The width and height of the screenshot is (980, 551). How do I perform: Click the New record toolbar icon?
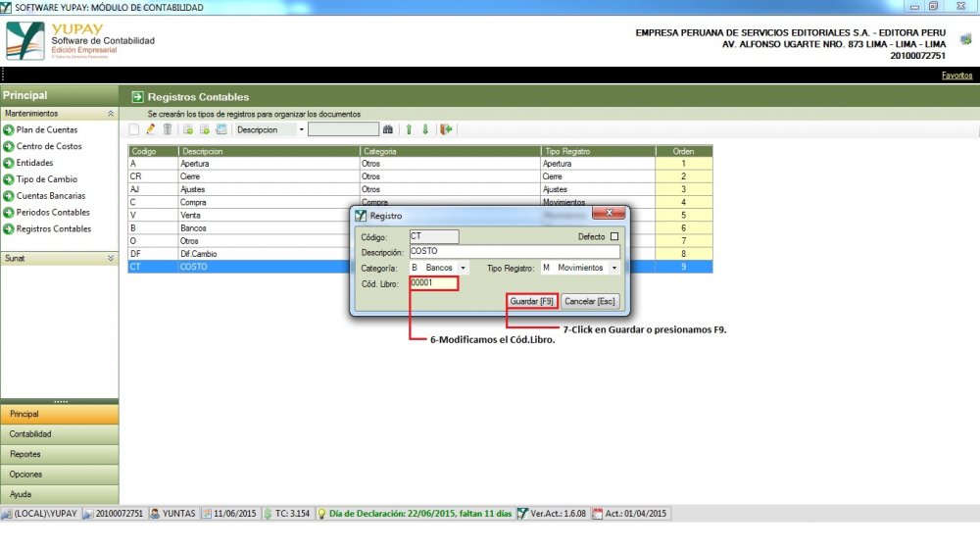click(x=133, y=129)
